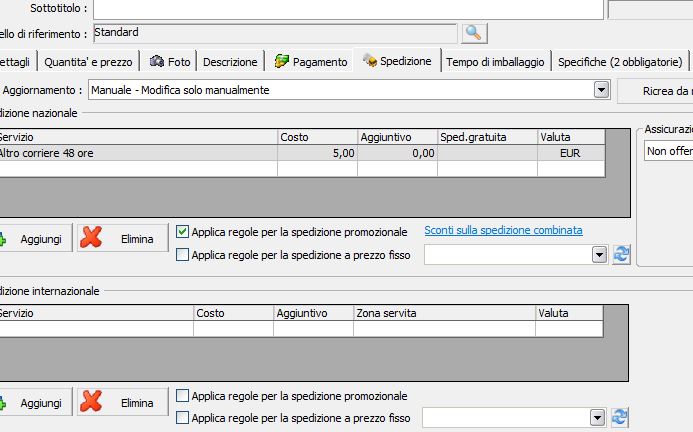Switch to the Pagamento tab
Image resolution: width=693 pixels, height=432 pixels.
311,62
